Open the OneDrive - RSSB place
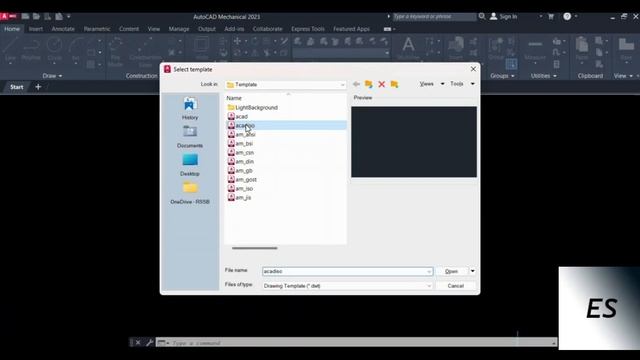The width and height of the screenshot is (640, 360). (x=190, y=193)
